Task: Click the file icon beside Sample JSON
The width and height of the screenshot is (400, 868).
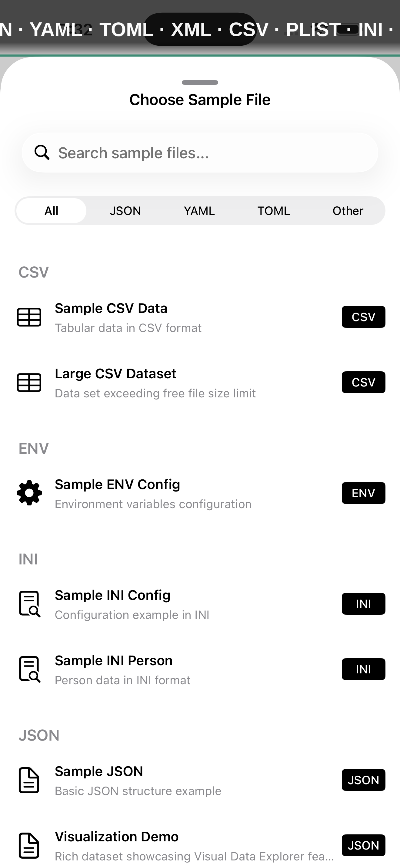Action: click(29, 780)
